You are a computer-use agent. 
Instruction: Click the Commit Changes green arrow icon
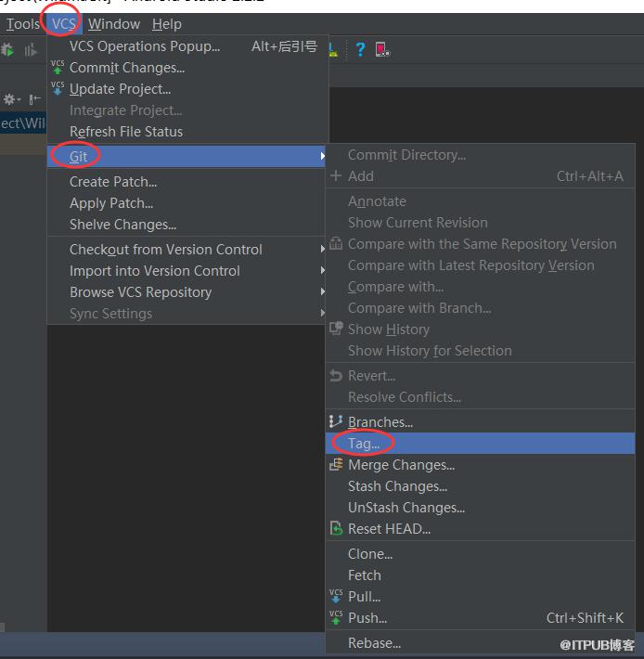click(x=58, y=67)
